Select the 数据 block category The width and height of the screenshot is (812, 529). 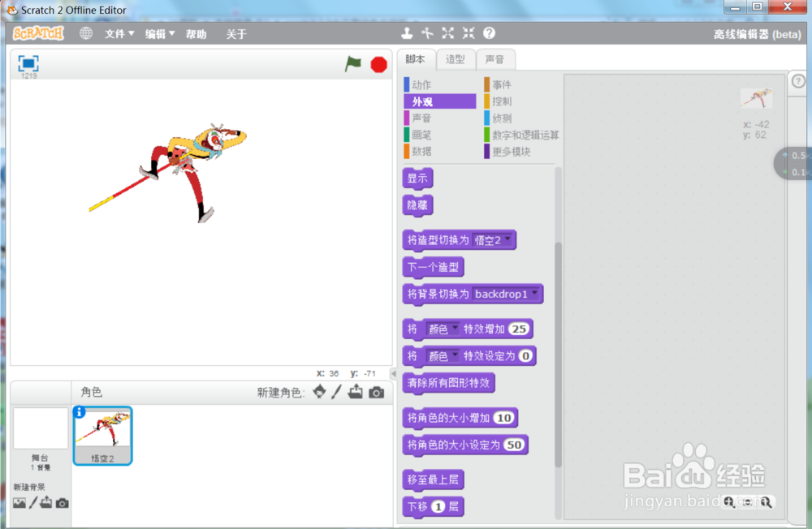point(439,151)
